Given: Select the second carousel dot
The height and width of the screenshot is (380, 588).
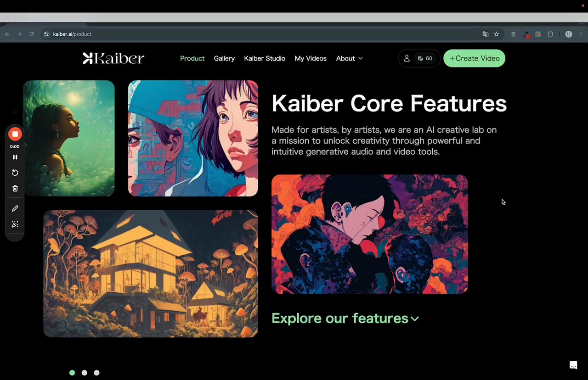Looking at the screenshot, I should (84, 373).
